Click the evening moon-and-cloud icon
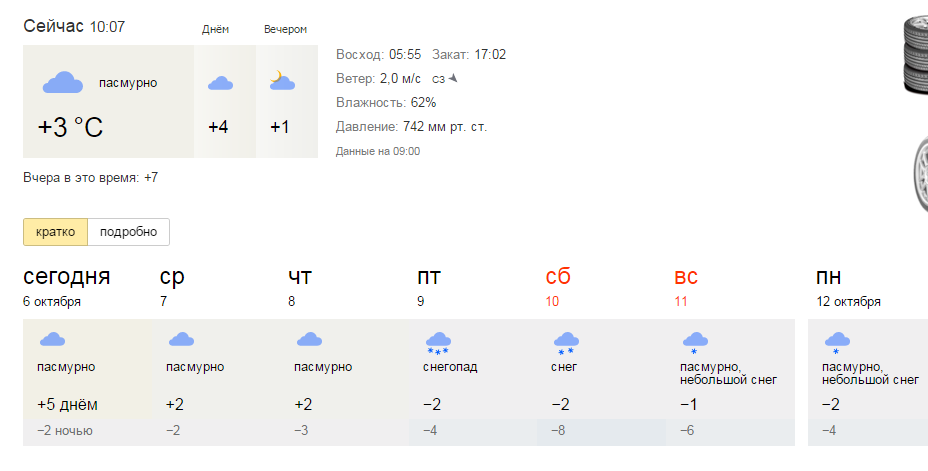Viewport: 928px width, 471px height. click(x=281, y=82)
